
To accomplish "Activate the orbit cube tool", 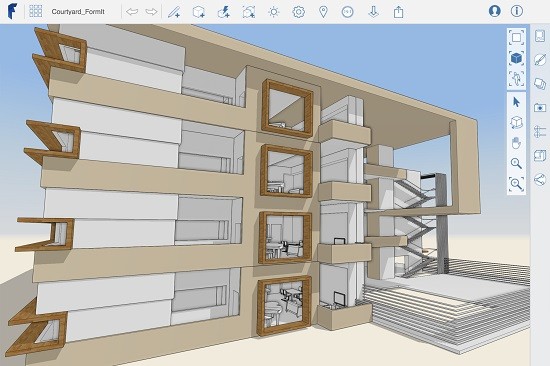I will click(516, 122).
